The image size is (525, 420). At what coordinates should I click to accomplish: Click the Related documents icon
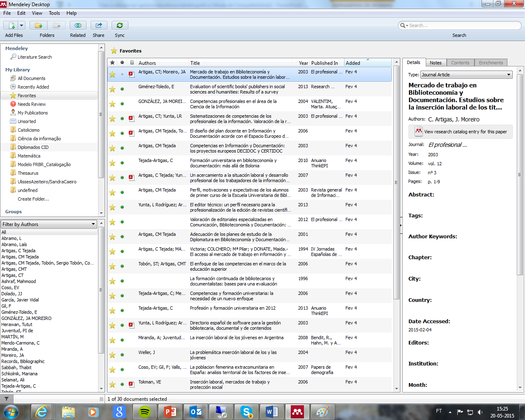pyautogui.click(x=78, y=25)
